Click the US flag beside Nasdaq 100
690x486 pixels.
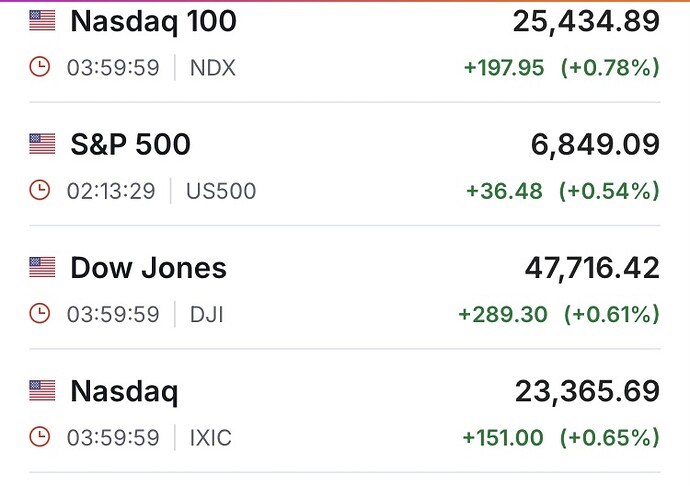[42, 20]
